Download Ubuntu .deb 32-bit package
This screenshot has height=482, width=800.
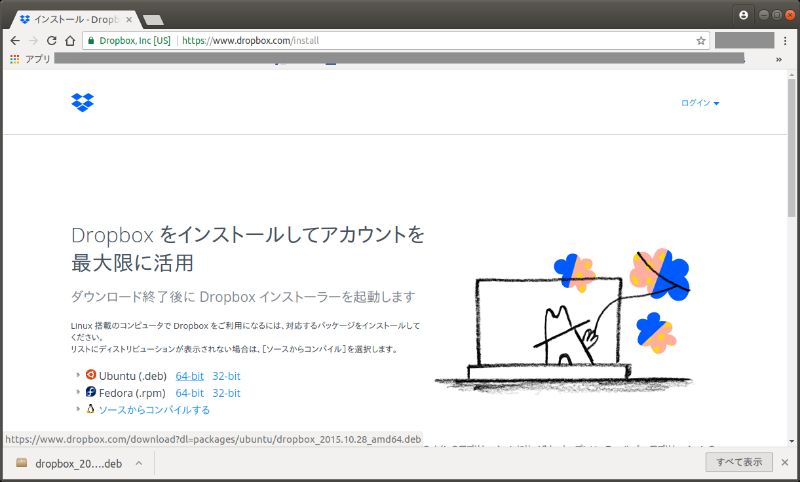[x=226, y=376]
